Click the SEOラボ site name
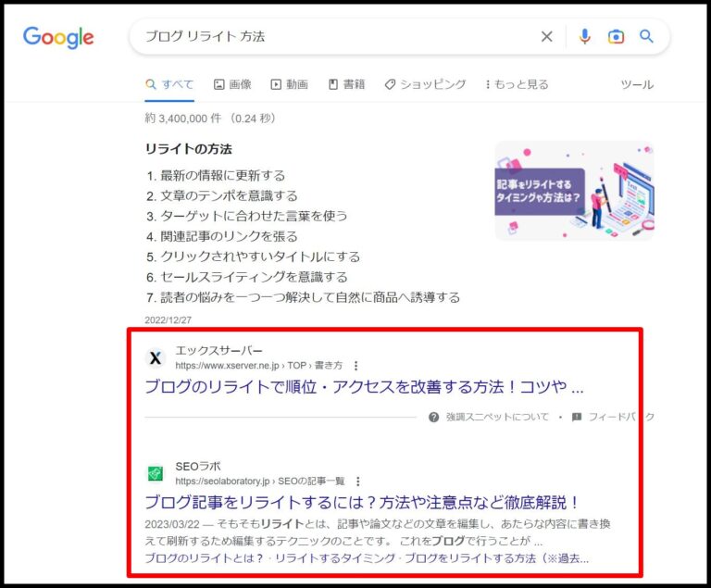The image size is (711, 588). [x=198, y=467]
